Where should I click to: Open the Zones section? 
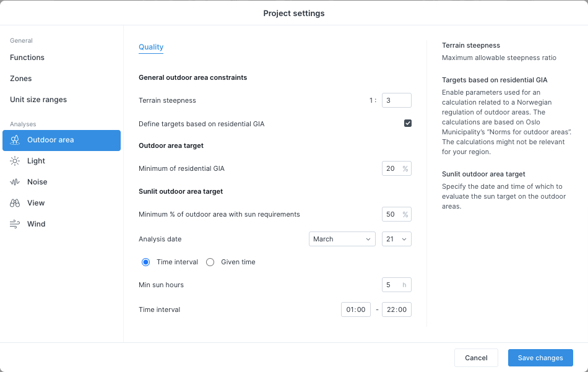20,79
